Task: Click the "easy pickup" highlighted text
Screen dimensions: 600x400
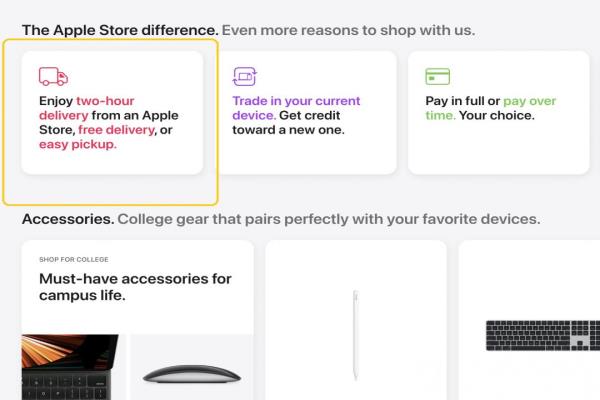Action: pyautogui.click(x=78, y=144)
